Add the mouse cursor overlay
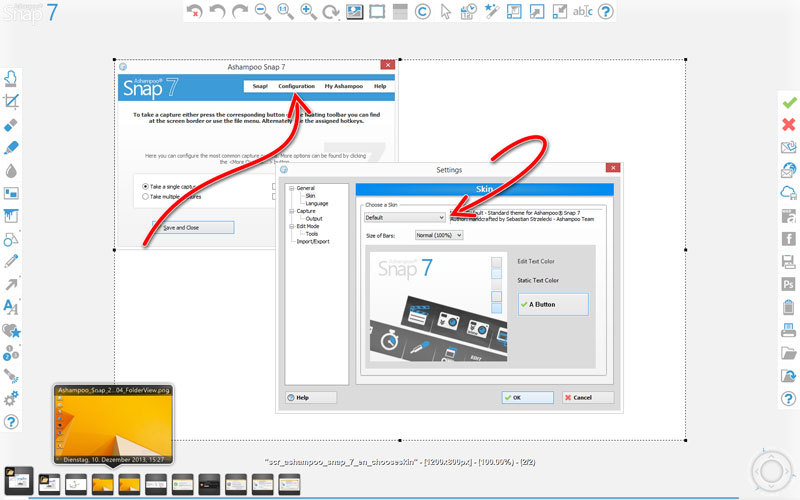 (445, 11)
